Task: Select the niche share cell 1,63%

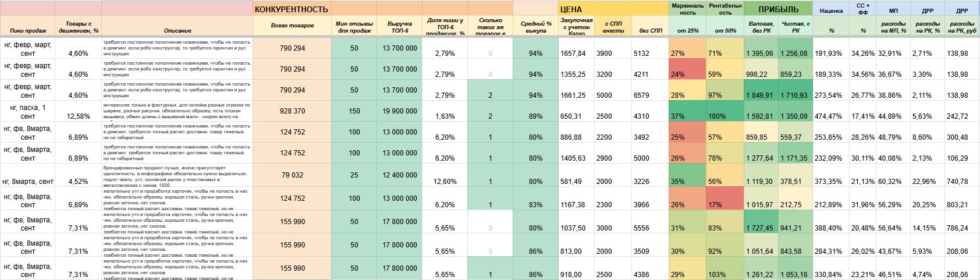Action: tap(445, 111)
